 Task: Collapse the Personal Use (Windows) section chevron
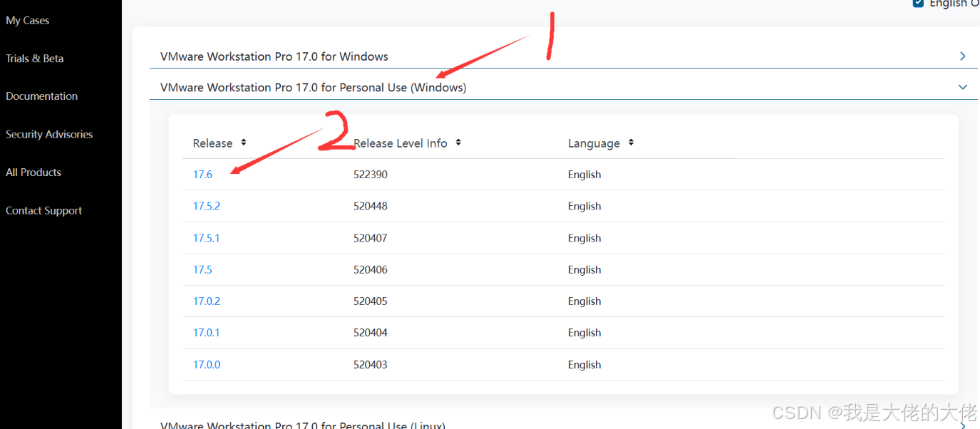pos(963,87)
